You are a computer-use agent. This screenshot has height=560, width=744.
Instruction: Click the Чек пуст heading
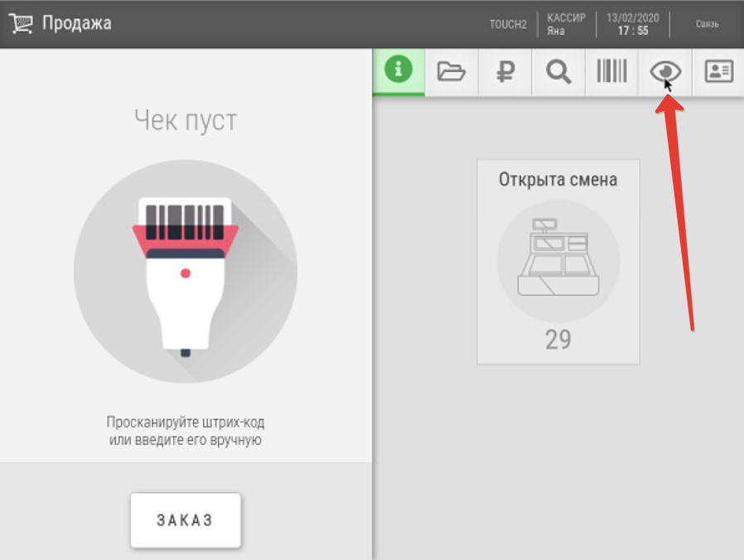[x=186, y=120]
